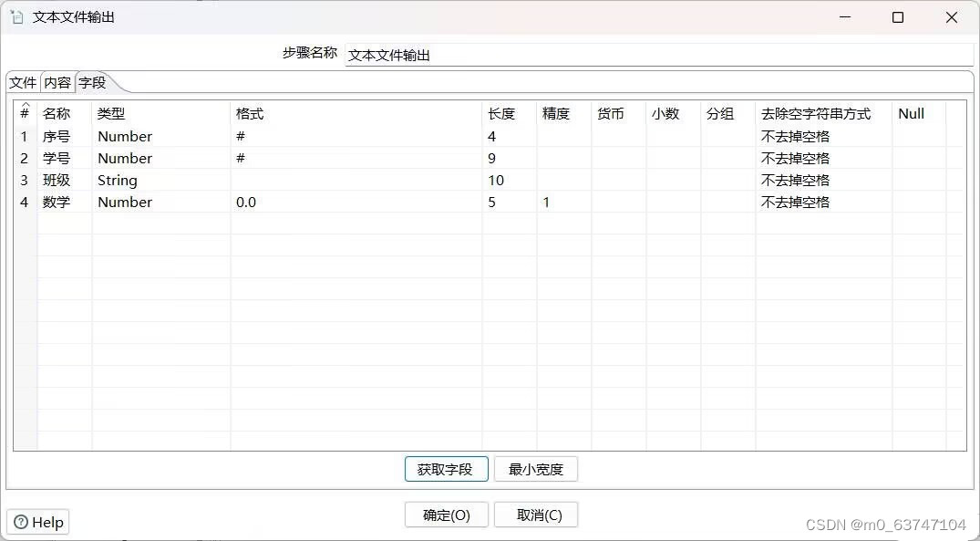
Task: Click the 精度 column header
Action: (x=563, y=113)
